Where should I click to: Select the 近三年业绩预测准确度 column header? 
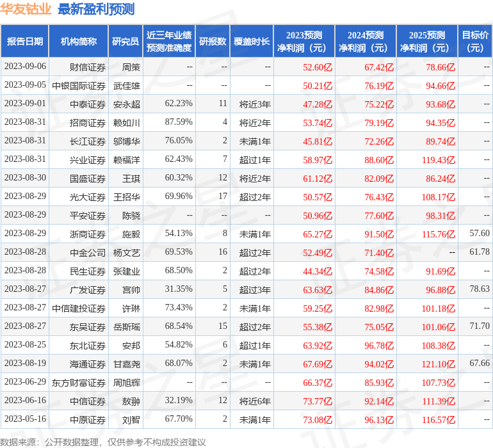click(x=169, y=41)
